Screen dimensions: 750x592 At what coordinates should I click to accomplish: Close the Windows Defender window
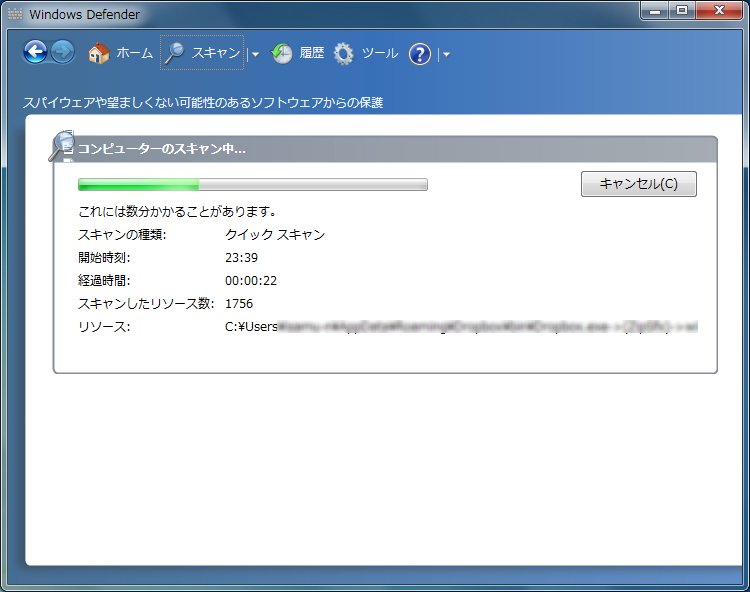click(719, 11)
